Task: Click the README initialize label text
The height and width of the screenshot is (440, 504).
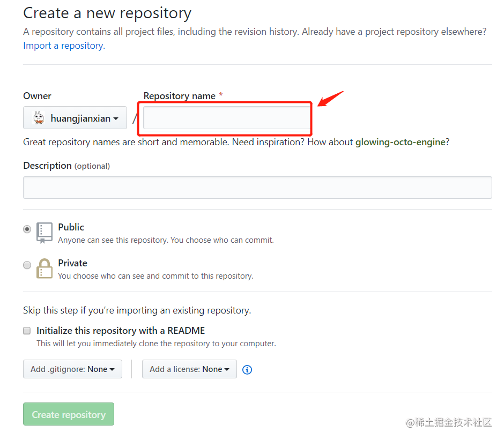Action: (121, 331)
